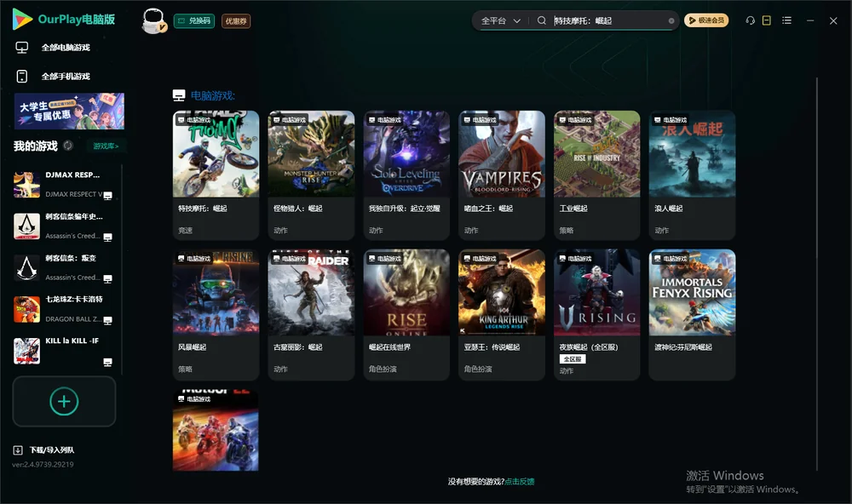Click the 兑换码 redeem code button
This screenshot has width=852, height=504.
pyautogui.click(x=194, y=21)
